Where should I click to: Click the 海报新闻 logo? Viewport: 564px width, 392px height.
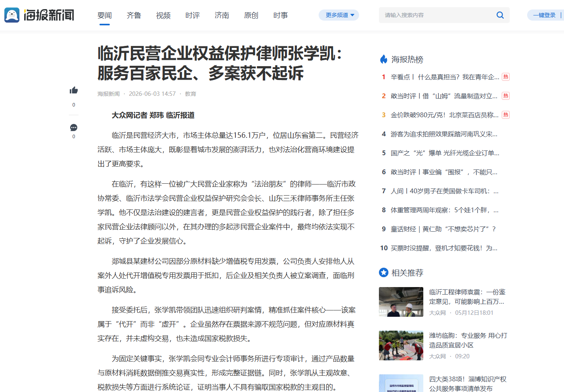(x=39, y=15)
